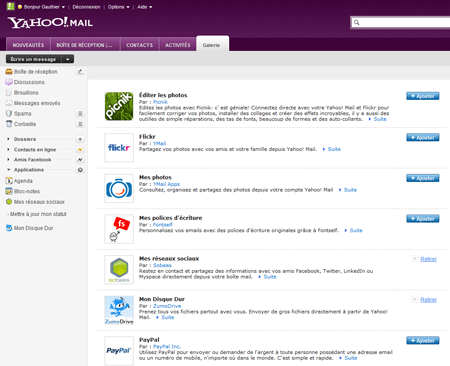Screen dimensions: 450x366
Task: Click Suite for Mes photos description
Action: (x=350, y=190)
